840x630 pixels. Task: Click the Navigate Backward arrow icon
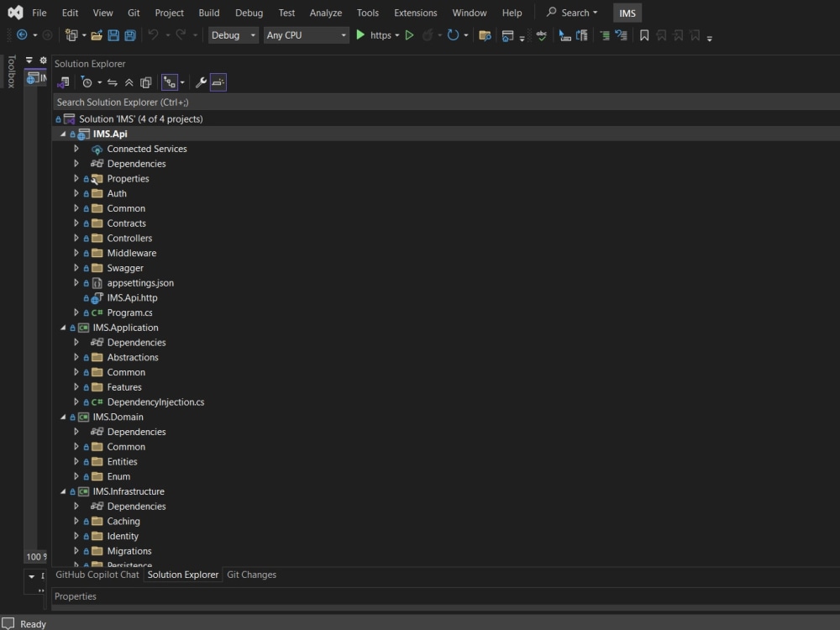click(x=22, y=35)
